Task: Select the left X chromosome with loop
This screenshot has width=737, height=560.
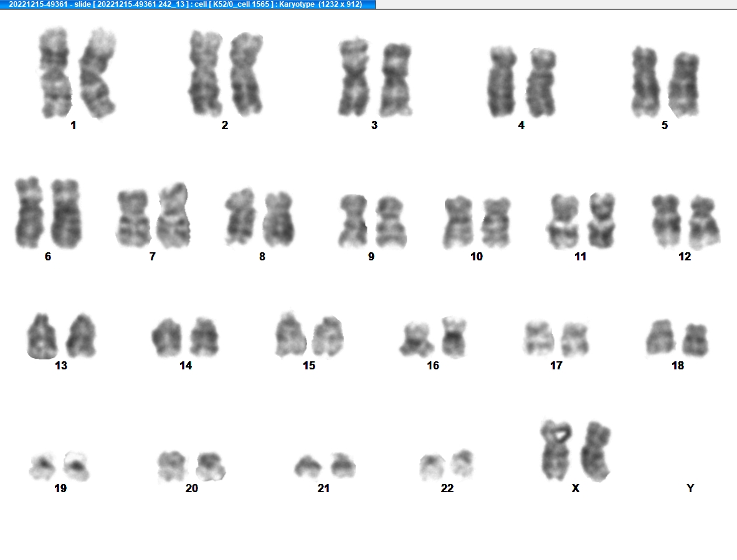Action: [x=556, y=450]
